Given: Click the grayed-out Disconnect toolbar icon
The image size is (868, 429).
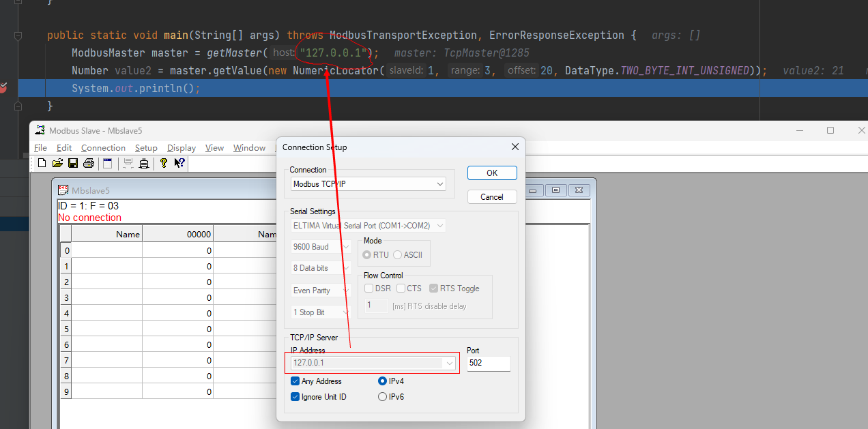Looking at the screenshot, I should (128, 163).
